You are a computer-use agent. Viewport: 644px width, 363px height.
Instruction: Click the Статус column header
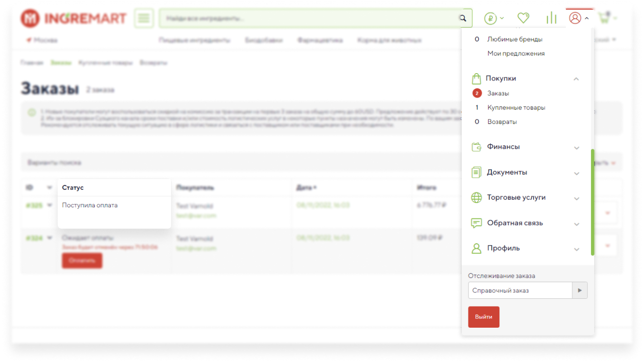tap(73, 187)
